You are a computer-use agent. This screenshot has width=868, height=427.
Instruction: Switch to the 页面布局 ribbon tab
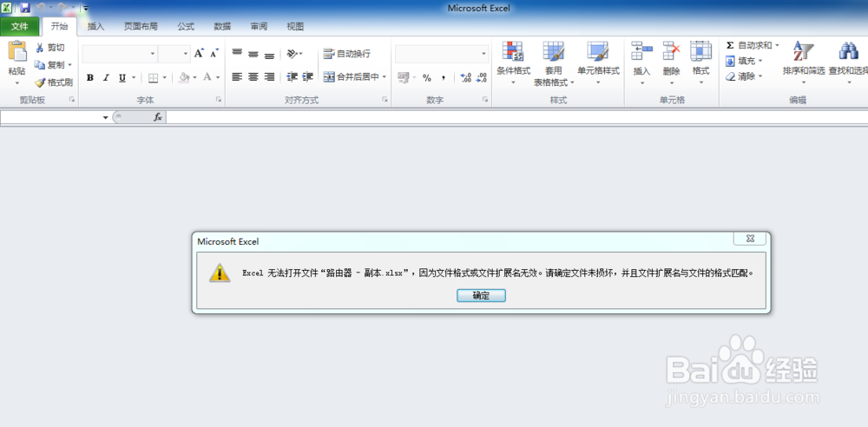tap(141, 26)
